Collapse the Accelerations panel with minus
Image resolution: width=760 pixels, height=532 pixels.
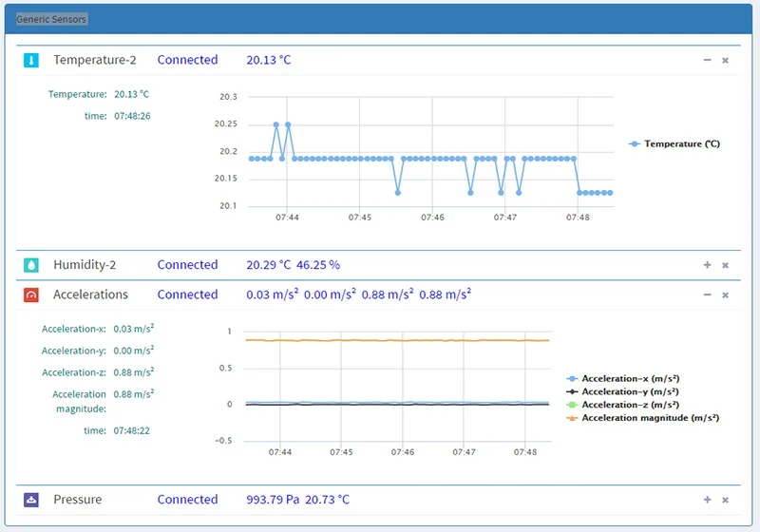click(x=707, y=294)
